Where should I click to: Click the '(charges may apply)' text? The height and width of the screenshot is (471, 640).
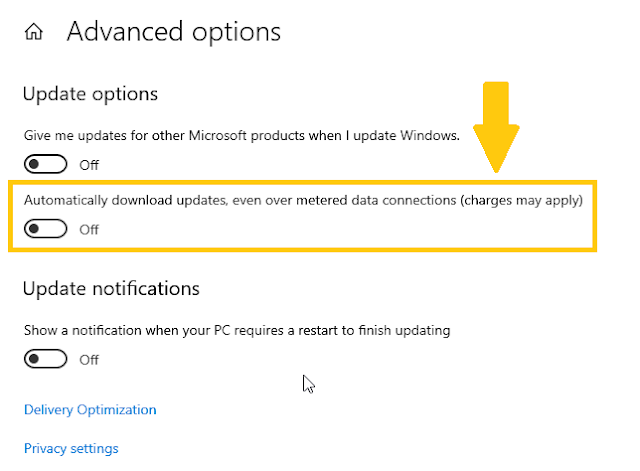coord(522,200)
